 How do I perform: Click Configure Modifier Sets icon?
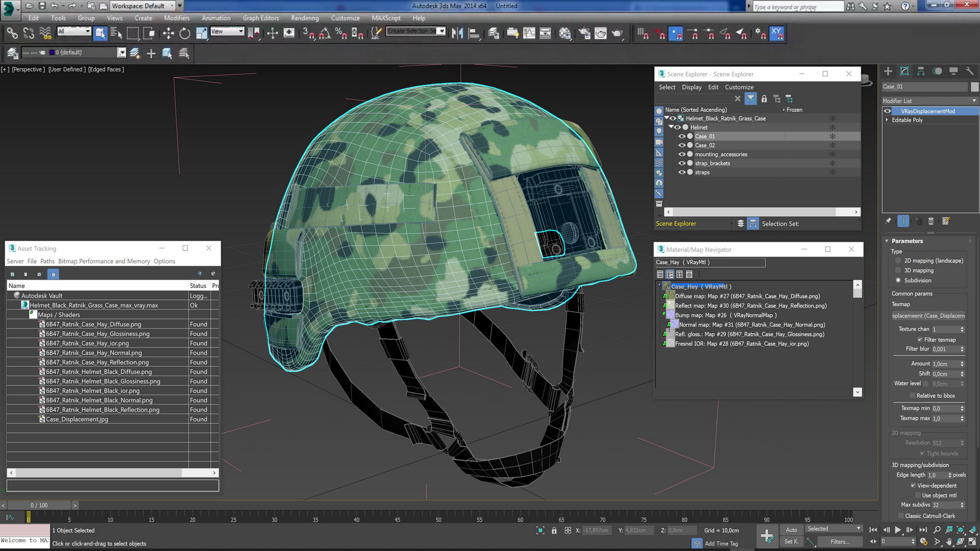[x=946, y=221]
